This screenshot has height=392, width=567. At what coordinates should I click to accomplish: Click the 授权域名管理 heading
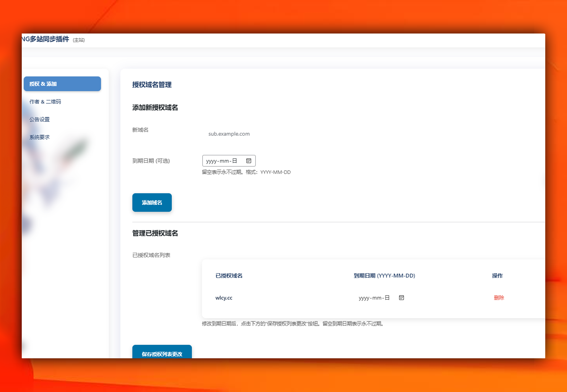coord(152,85)
